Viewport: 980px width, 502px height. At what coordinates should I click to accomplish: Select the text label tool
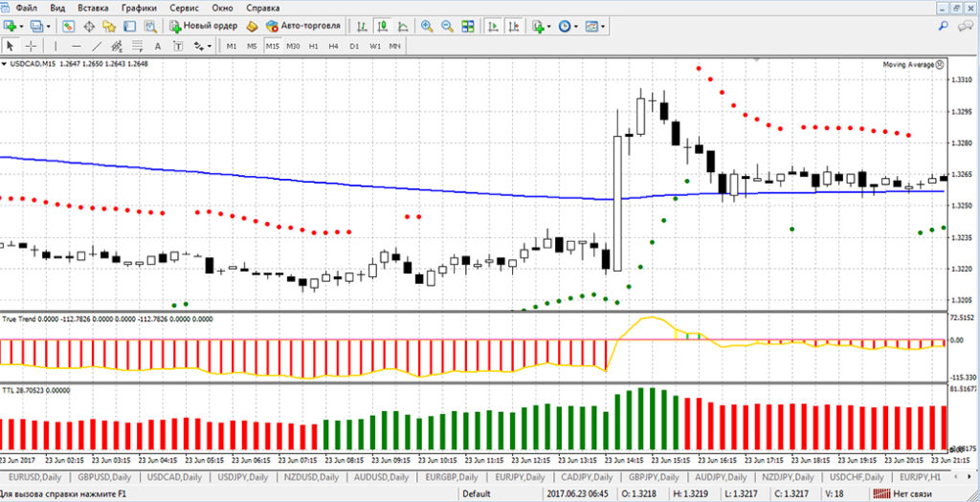[x=157, y=46]
